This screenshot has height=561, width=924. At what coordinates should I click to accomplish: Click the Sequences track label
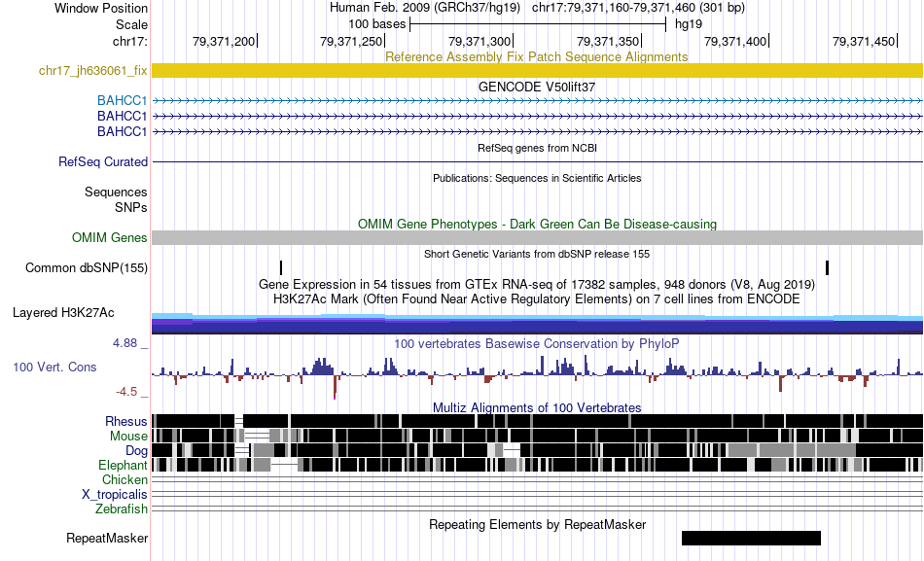tap(116, 193)
